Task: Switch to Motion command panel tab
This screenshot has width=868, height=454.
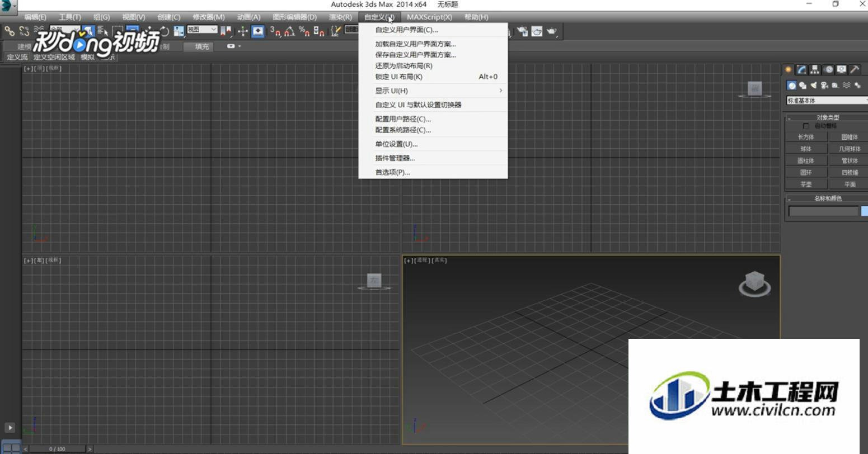Action: click(829, 69)
